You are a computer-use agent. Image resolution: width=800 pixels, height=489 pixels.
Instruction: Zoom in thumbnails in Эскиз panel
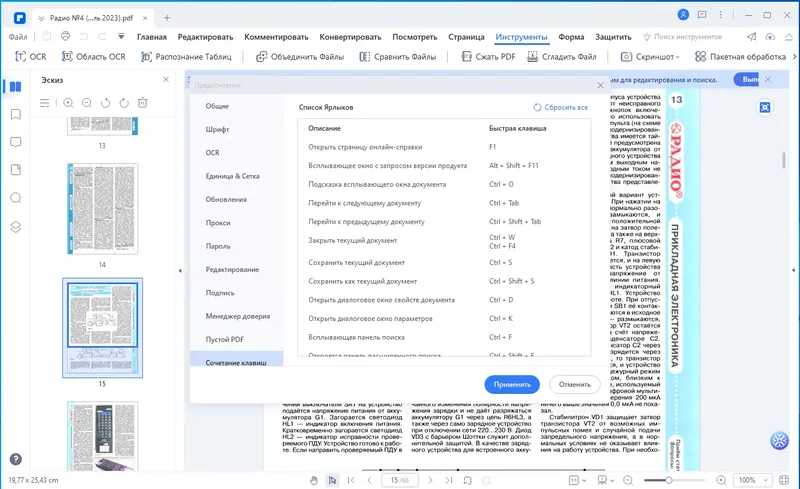[x=68, y=103]
